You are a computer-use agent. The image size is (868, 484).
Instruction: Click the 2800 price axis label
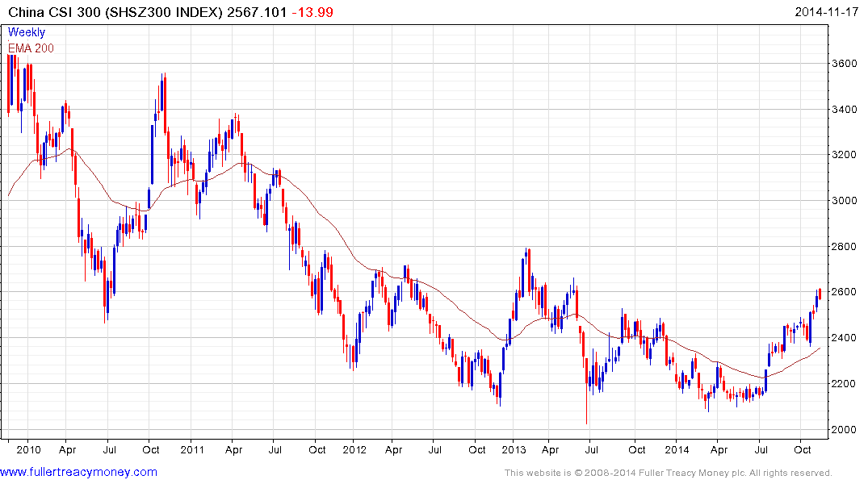(845, 247)
